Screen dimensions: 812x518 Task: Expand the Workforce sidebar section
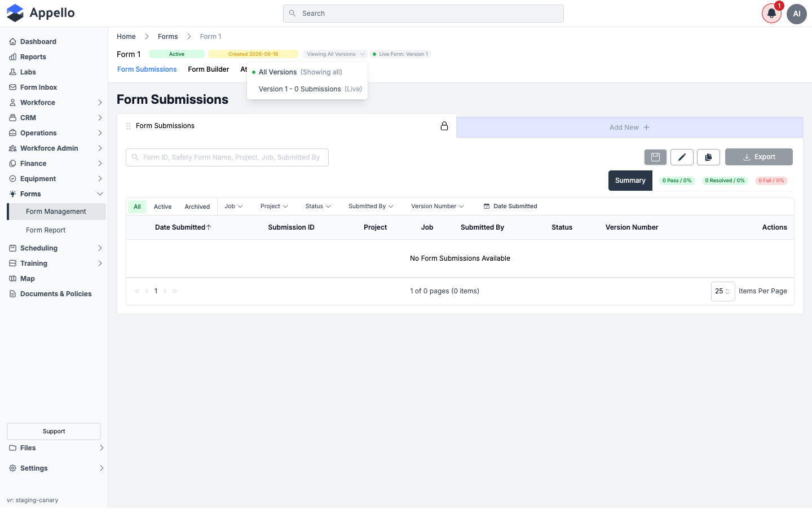(56, 103)
